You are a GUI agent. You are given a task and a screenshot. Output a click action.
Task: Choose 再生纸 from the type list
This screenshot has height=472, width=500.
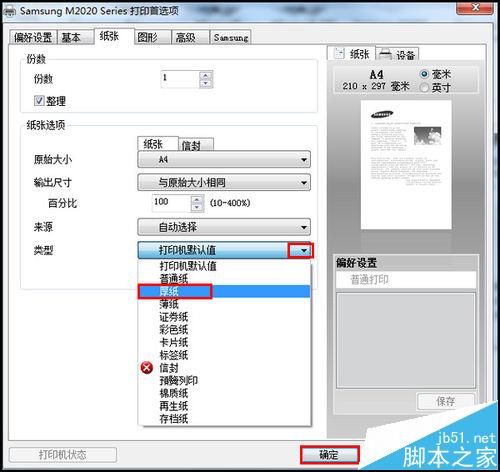click(224, 406)
